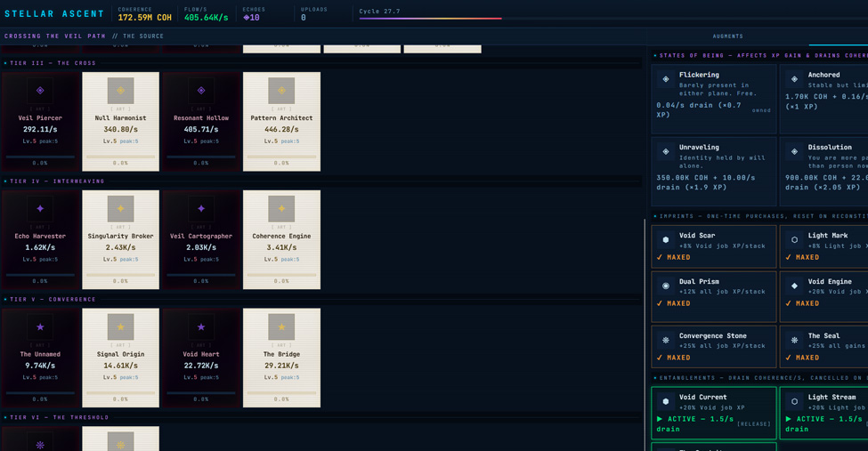Click the Dual Prism circle icon
The width and height of the screenshot is (868, 451).
point(666,286)
